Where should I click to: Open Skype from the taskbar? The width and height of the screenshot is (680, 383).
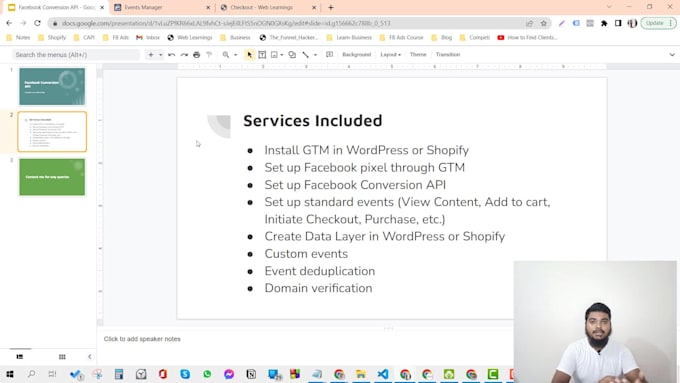point(185,374)
